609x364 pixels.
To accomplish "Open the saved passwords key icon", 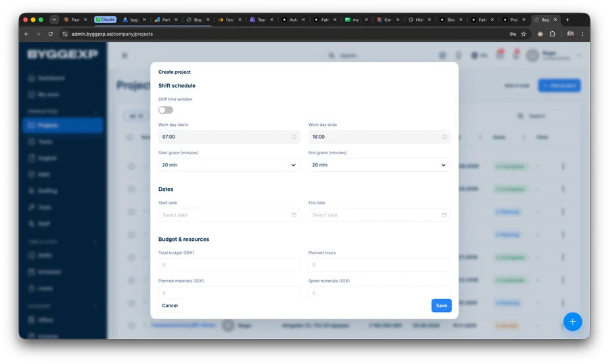I will [x=513, y=35].
